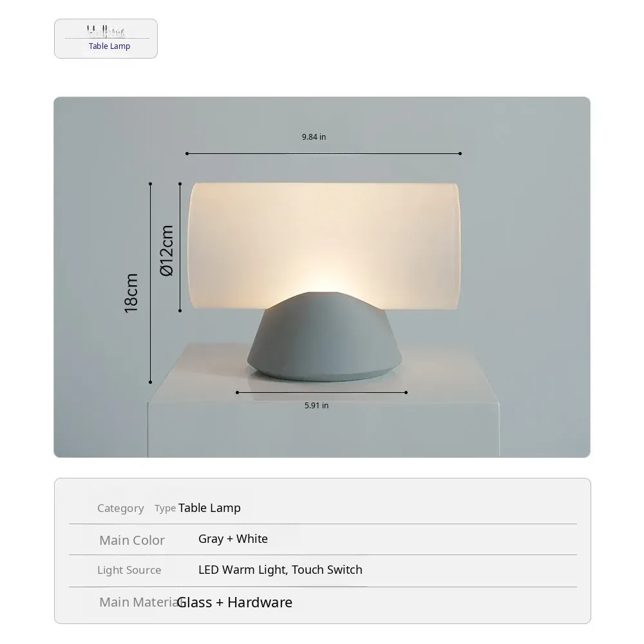Click the right dot of base dimension line

[x=406, y=393]
